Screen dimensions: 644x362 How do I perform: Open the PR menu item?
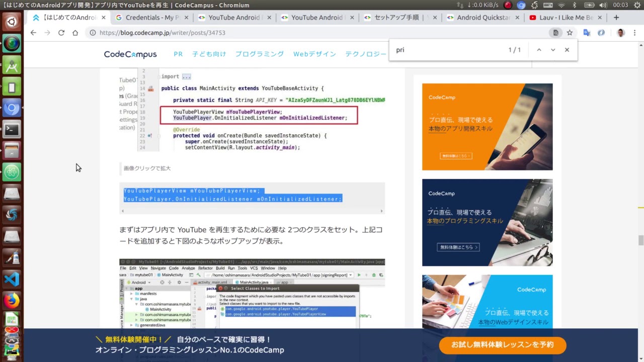point(178,54)
